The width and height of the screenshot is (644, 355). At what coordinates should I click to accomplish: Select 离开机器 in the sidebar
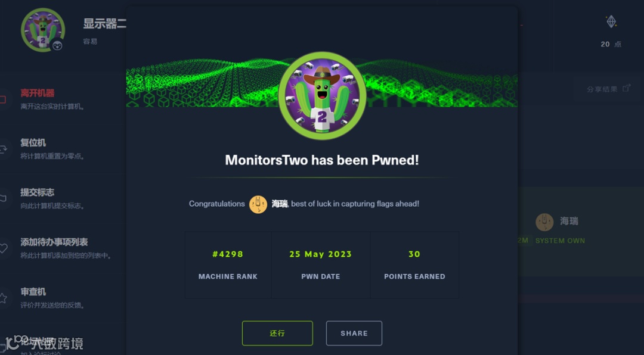[38, 93]
